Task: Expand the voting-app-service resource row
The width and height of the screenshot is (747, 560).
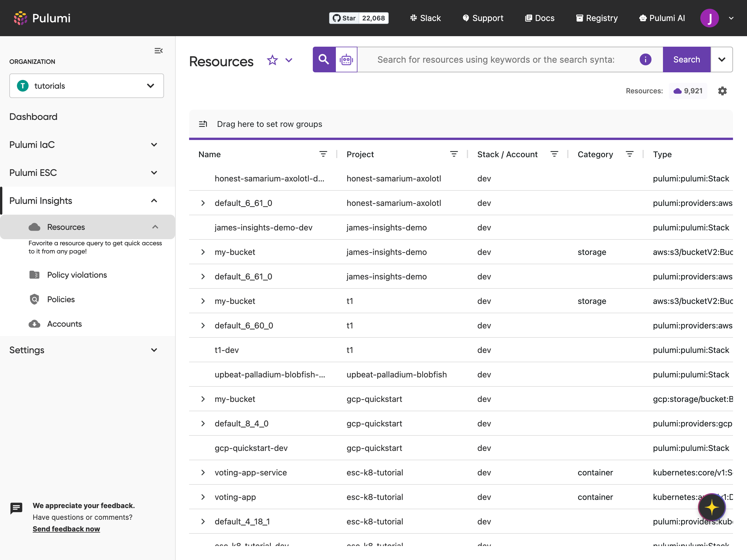Action: [203, 473]
